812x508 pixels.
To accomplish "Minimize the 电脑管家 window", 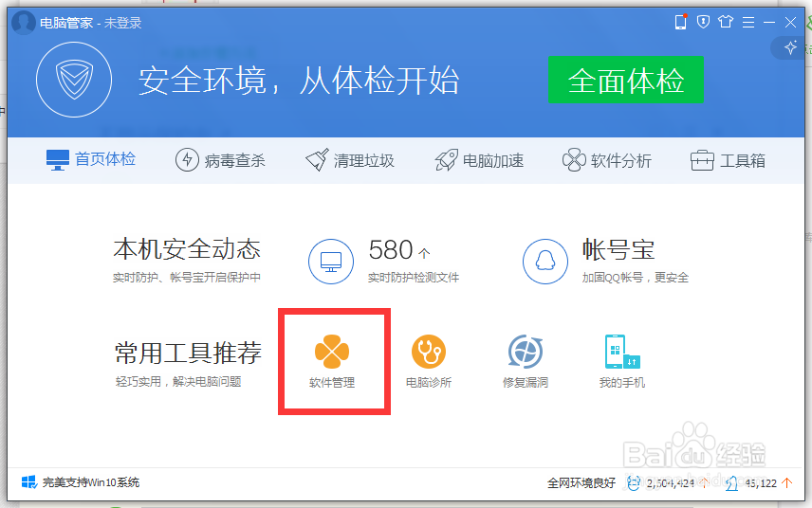I will pos(769,22).
